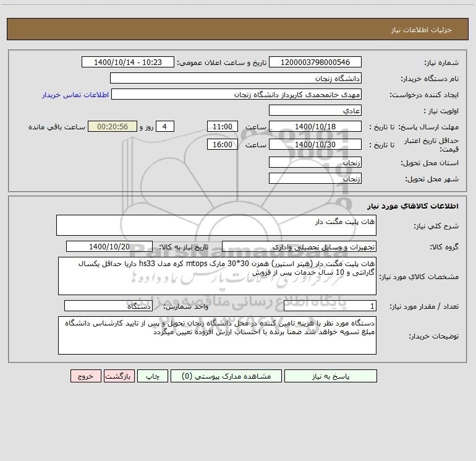Image resolution: width=476 pixels, height=461 pixels.
Task: Click the حداقل تاریخ اعتبار قیمت label
Action: click(x=431, y=145)
